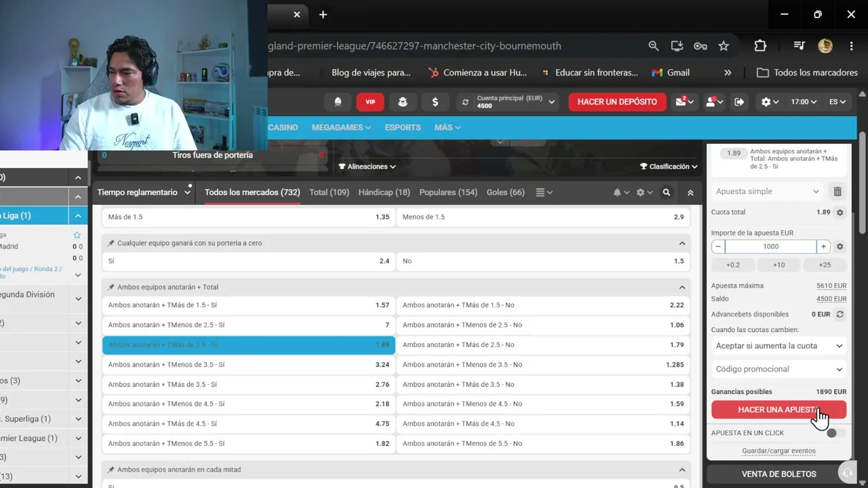Open stake settings gear beside amount field
This screenshot has height=488, width=868.
840,247
